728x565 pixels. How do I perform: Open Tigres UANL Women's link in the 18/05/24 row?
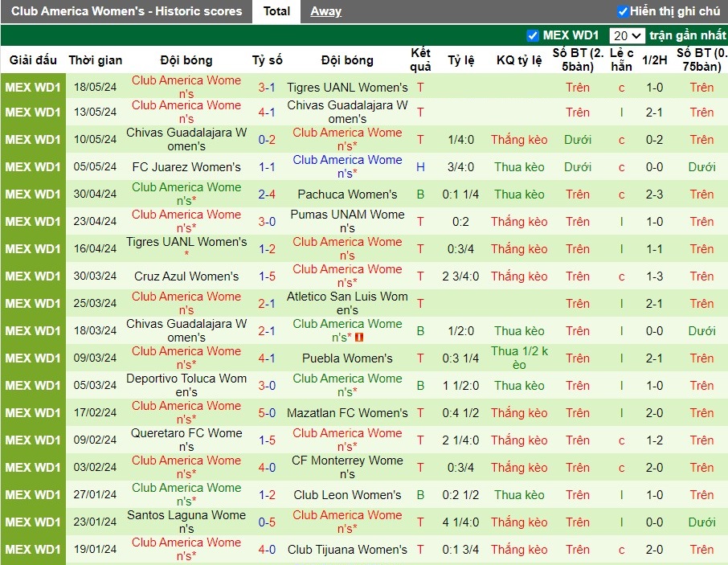347,88
